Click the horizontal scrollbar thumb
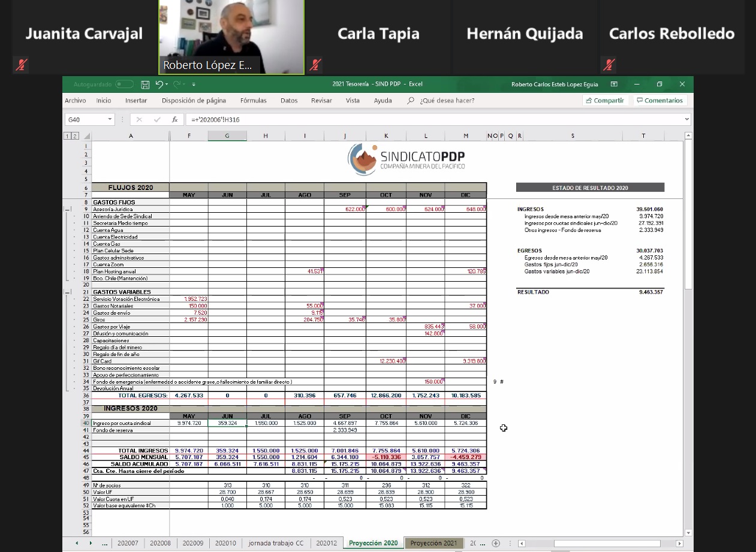Viewport: 756px width, 552px height. click(606, 543)
